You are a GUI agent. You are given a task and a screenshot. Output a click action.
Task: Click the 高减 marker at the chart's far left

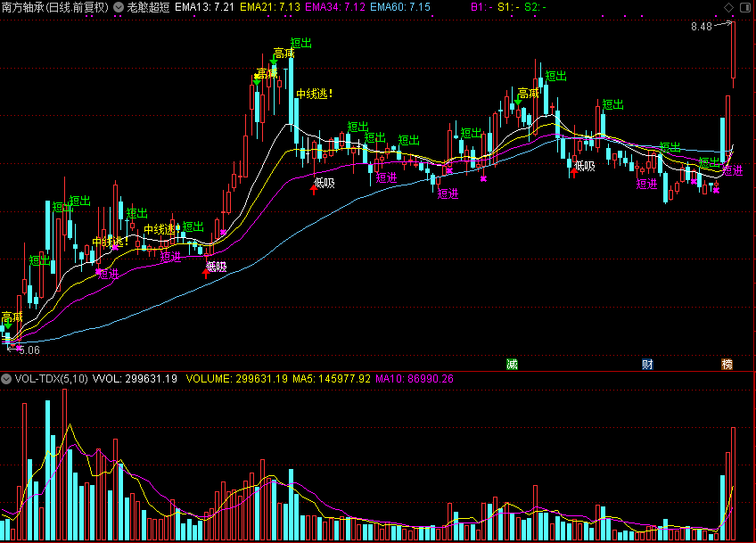pyautogui.click(x=12, y=317)
